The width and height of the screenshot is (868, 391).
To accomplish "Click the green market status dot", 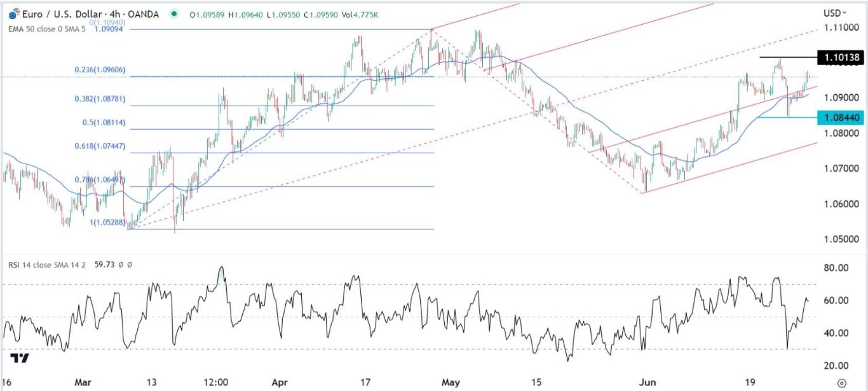I will [175, 13].
